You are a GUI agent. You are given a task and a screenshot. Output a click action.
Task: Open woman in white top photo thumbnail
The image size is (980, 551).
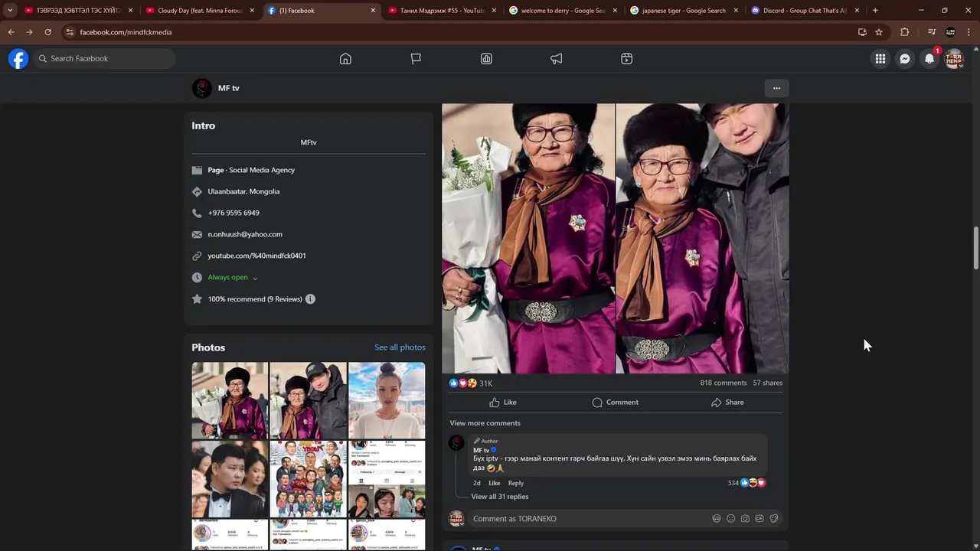(x=387, y=400)
